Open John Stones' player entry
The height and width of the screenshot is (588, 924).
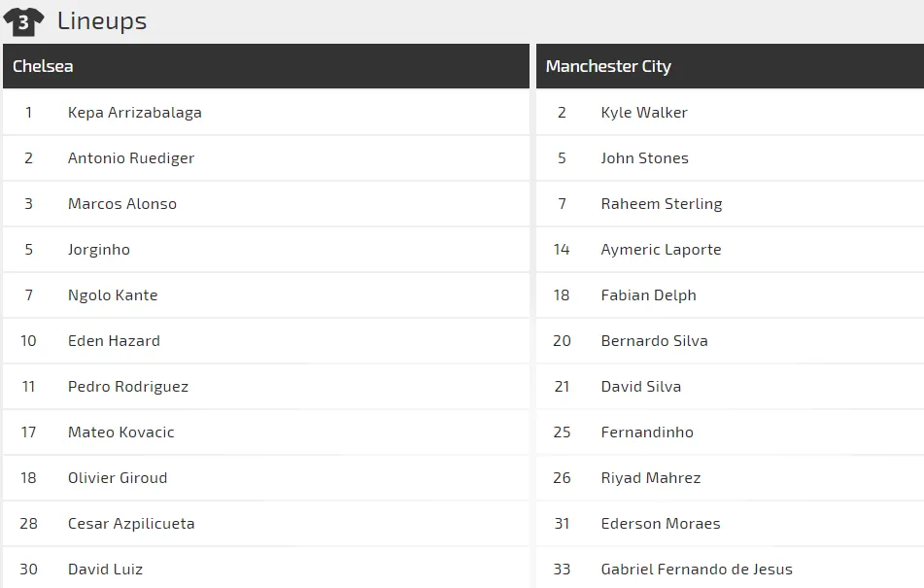(x=645, y=158)
